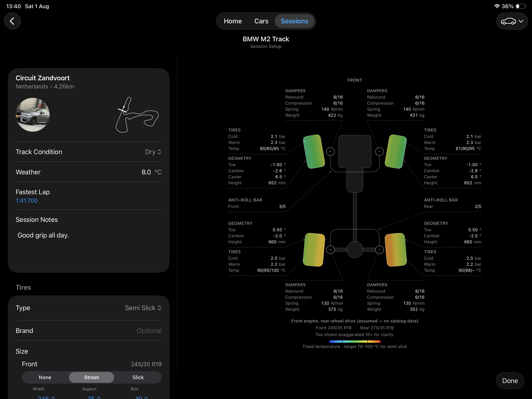The height and width of the screenshot is (399, 532).
Task: Select the front-right tire graphic
Action: tap(396, 152)
